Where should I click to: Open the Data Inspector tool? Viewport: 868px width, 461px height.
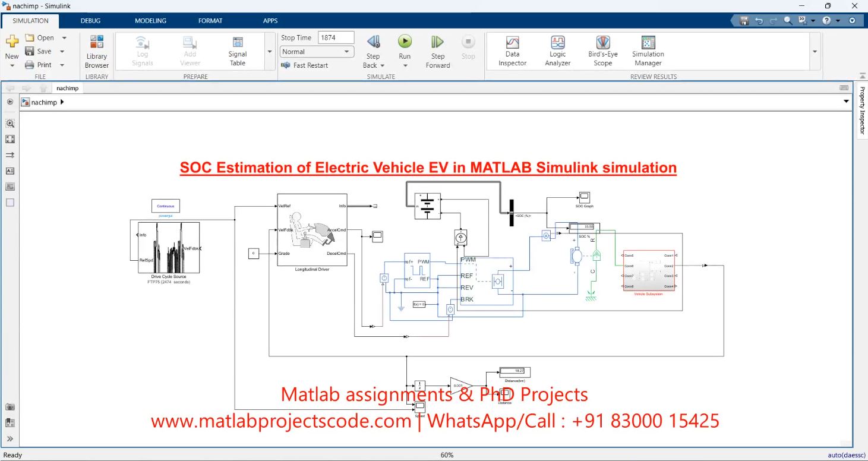(x=512, y=50)
